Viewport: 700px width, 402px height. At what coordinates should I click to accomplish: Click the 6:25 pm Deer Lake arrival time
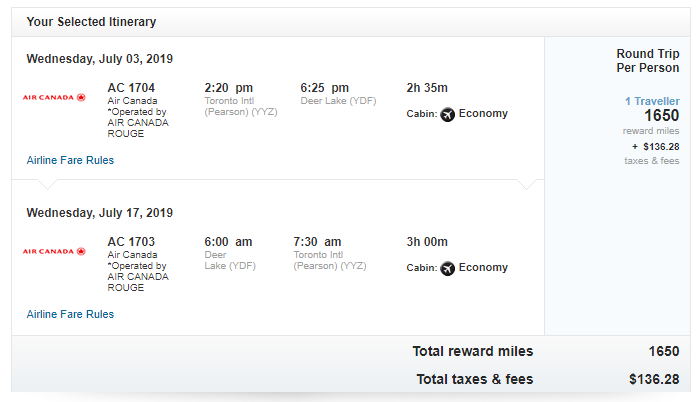coord(325,88)
